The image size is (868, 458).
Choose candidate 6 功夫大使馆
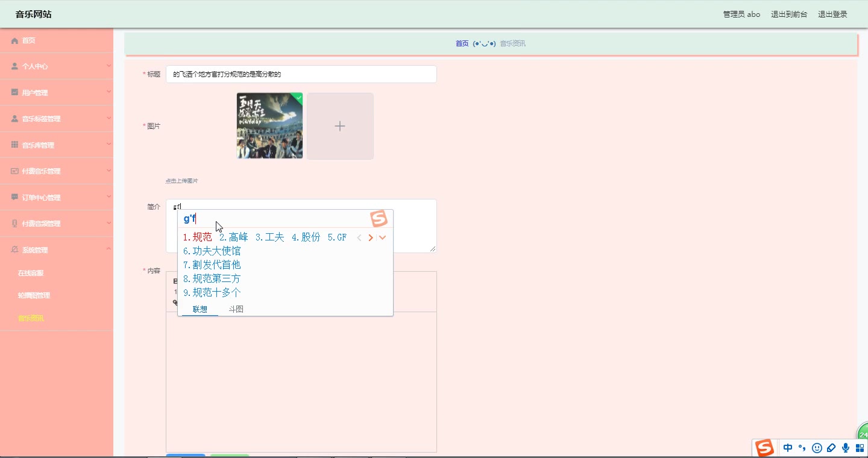(212, 251)
